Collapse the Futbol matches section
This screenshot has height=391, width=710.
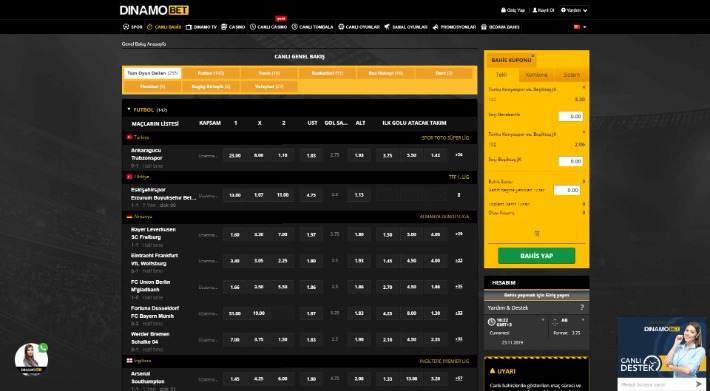click(129, 110)
